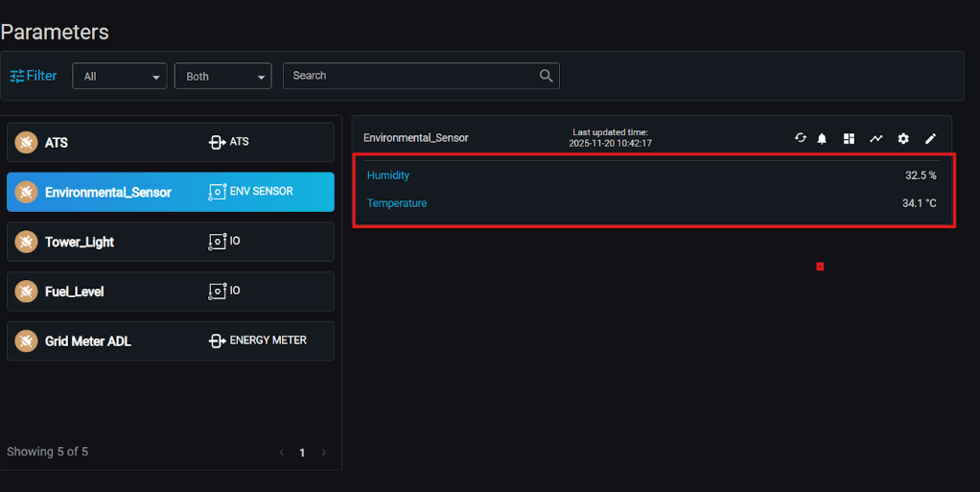Viewport: 980px width, 492px height.
Task: Go to the previous page arrow
Action: pos(281,453)
